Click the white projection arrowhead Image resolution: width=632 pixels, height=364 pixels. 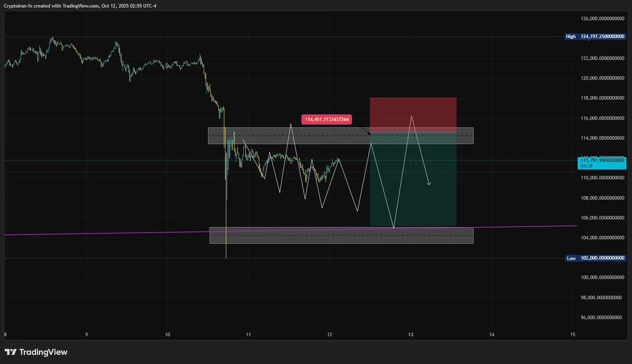(x=429, y=183)
